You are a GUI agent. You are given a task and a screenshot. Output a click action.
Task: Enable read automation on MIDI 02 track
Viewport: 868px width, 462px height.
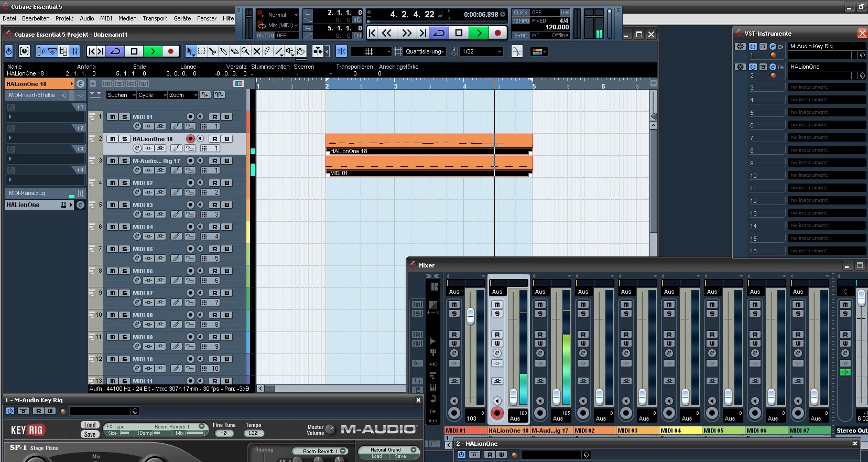pos(214,183)
